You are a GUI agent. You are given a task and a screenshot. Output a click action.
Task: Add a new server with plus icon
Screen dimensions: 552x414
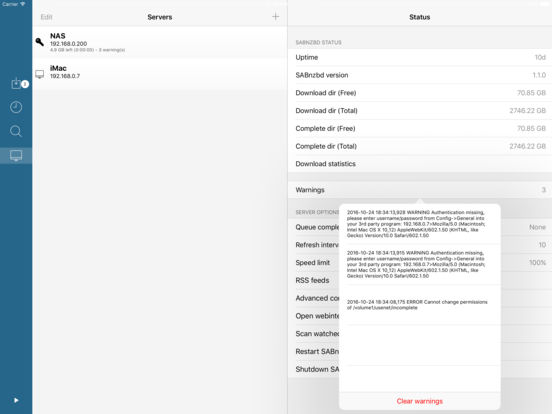pos(276,17)
